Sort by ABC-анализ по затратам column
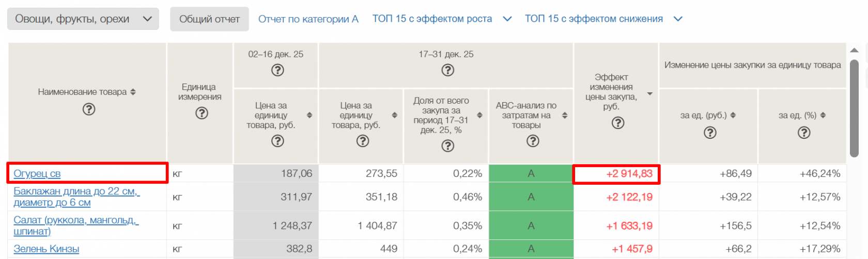This screenshot has height=259, width=868. (x=565, y=115)
